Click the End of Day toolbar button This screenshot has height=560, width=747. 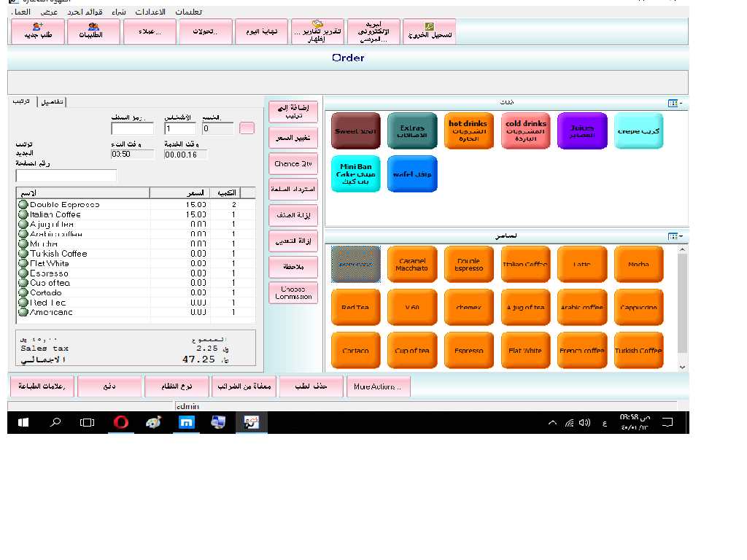tap(262, 32)
